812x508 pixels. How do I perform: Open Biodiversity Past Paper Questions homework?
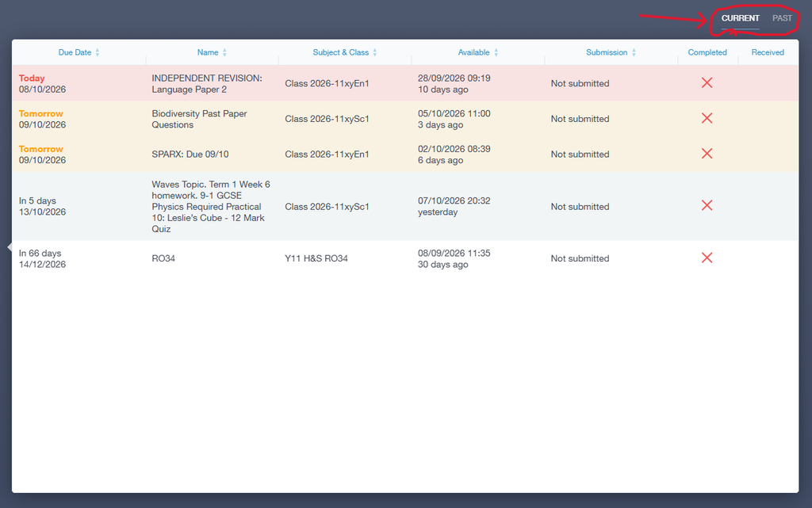tap(199, 119)
